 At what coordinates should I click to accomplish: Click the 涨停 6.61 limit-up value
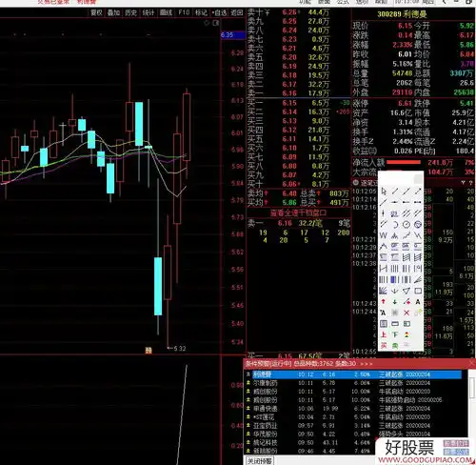coord(405,104)
